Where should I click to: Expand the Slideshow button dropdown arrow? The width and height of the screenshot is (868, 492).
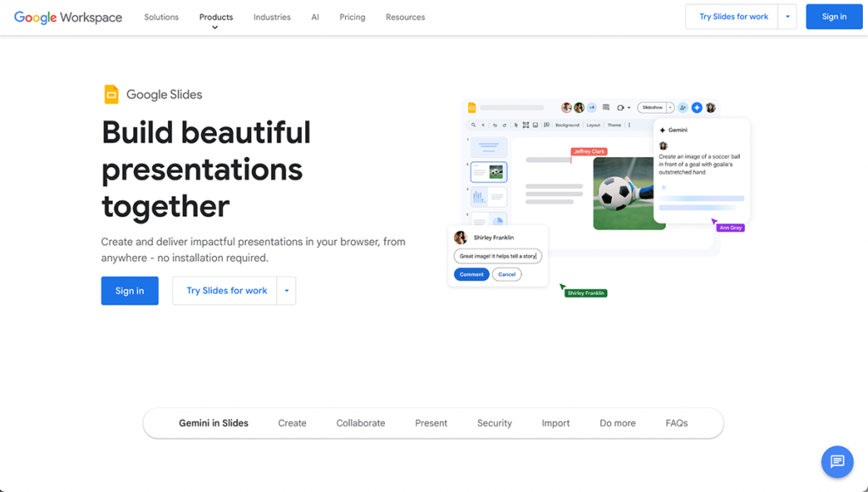point(670,107)
